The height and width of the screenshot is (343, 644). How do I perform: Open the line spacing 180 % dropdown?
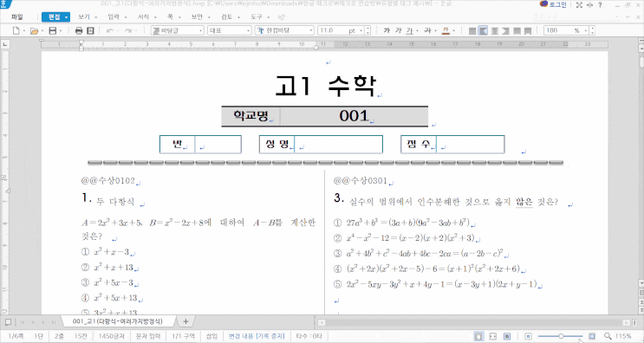(x=586, y=31)
